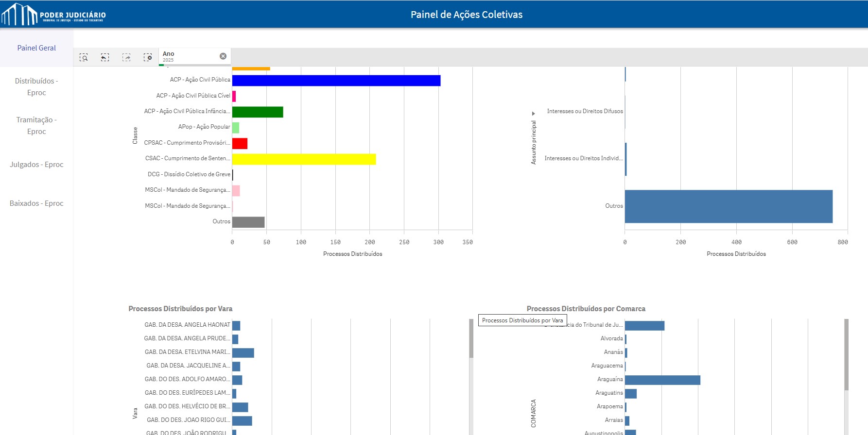Clear all selections icon
The height and width of the screenshot is (435, 868).
tap(148, 57)
